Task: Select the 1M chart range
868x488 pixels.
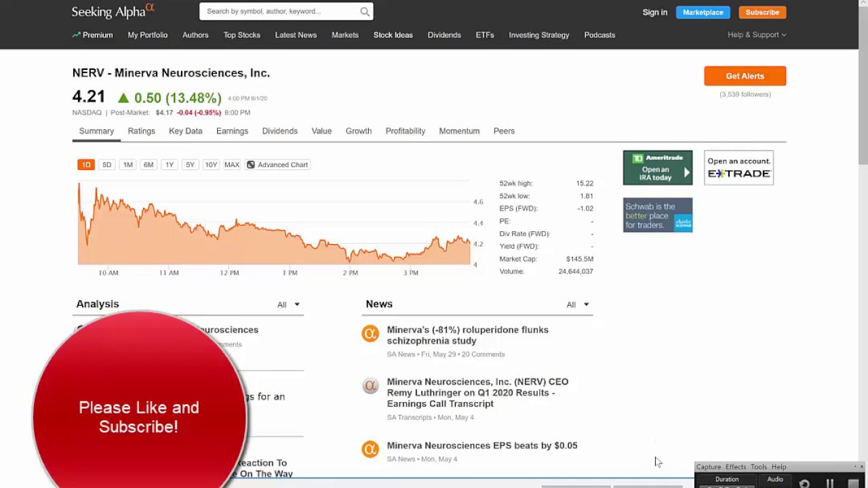Action: coord(127,165)
